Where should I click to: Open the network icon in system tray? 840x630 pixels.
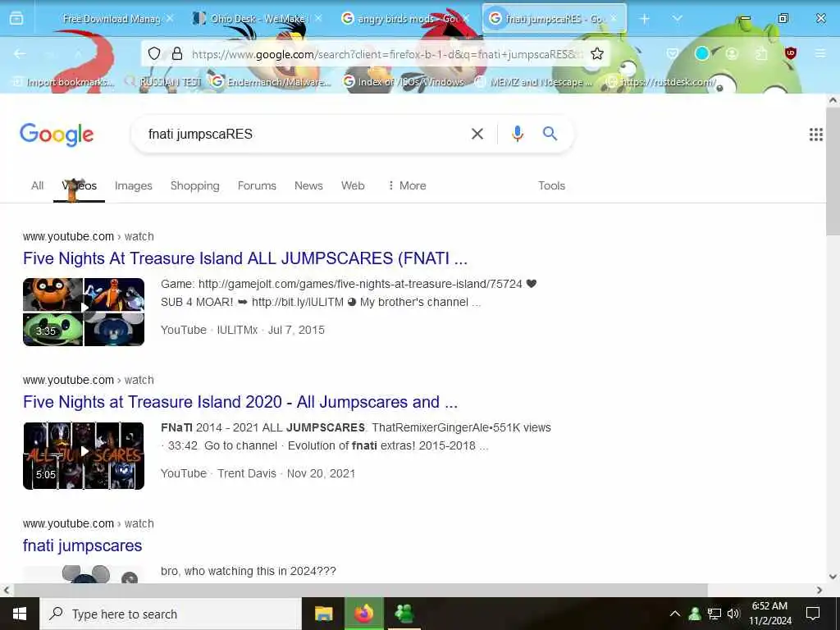(714, 614)
